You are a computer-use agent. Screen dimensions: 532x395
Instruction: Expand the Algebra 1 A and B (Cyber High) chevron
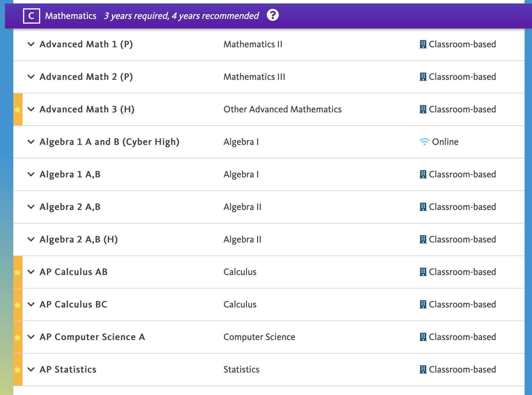31,142
